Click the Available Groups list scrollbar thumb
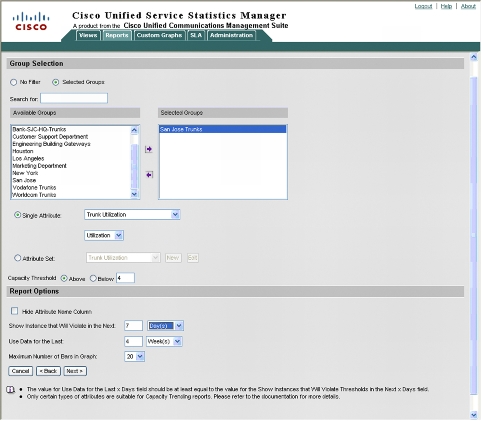 tap(134, 167)
